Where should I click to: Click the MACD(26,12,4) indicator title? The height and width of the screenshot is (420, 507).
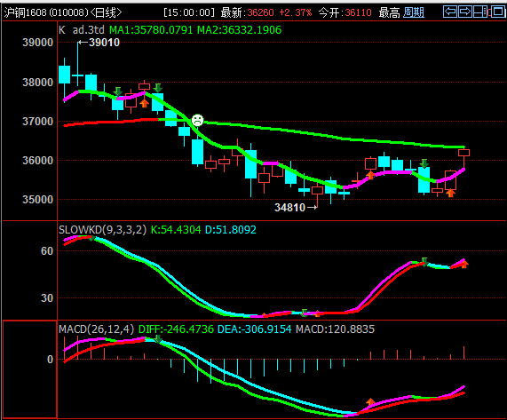coord(97,329)
